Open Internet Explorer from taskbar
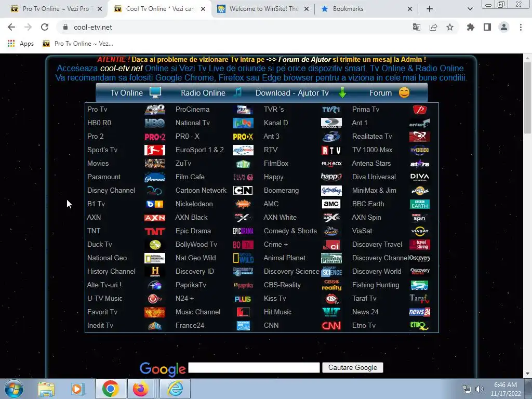The image size is (532, 399). (175, 389)
